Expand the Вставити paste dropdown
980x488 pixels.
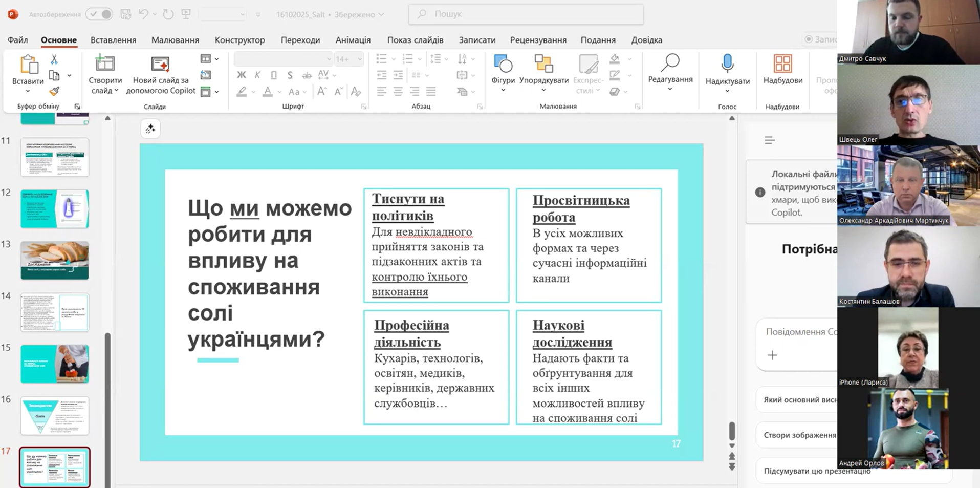pyautogui.click(x=28, y=91)
